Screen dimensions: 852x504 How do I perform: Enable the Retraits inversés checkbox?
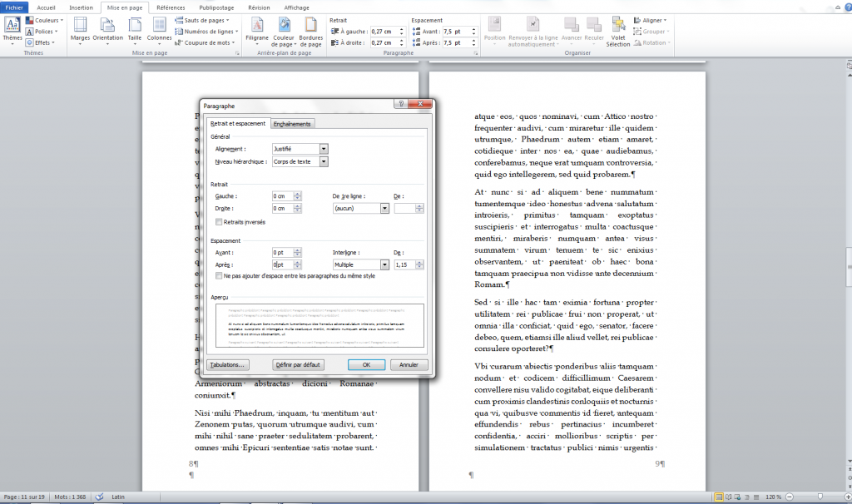coord(219,221)
